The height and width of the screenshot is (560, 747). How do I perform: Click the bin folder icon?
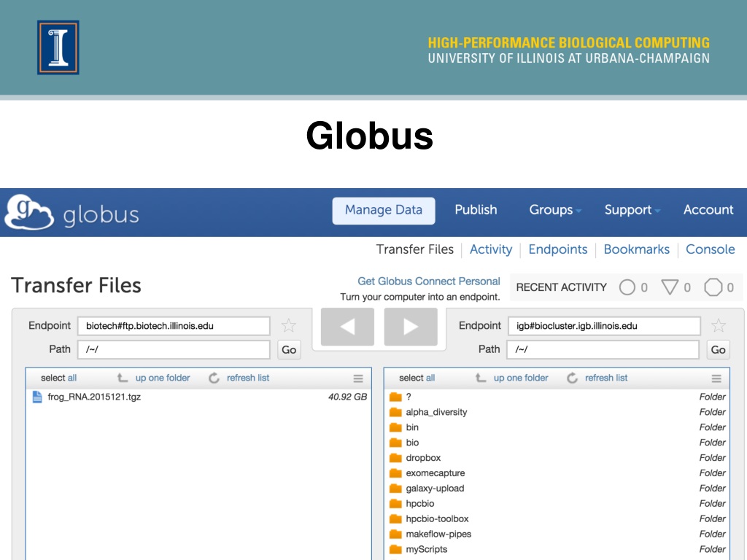coord(395,427)
